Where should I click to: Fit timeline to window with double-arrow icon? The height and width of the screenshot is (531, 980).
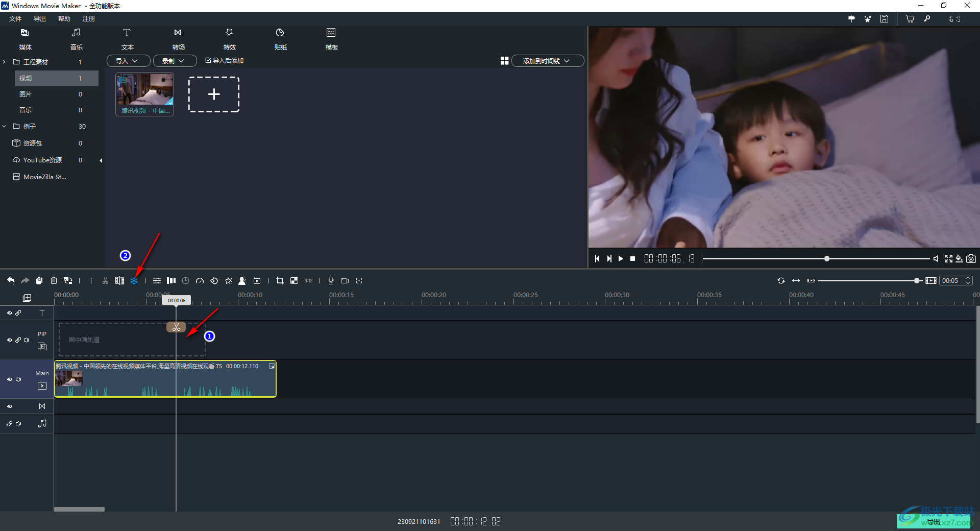click(x=796, y=280)
